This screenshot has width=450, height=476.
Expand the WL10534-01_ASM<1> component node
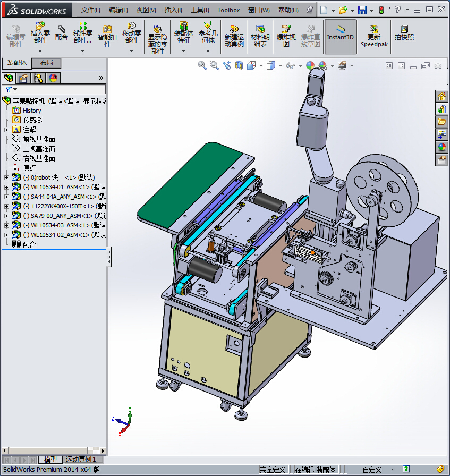pos(7,187)
